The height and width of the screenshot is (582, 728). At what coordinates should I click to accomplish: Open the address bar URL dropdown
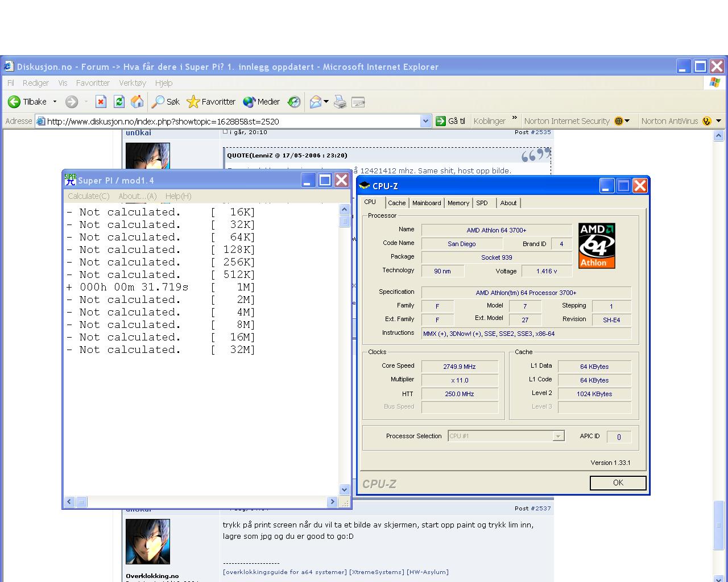pos(425,120)
